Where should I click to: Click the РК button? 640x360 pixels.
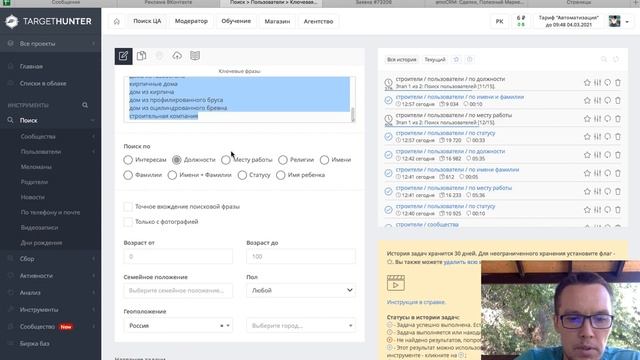point(499,21)
